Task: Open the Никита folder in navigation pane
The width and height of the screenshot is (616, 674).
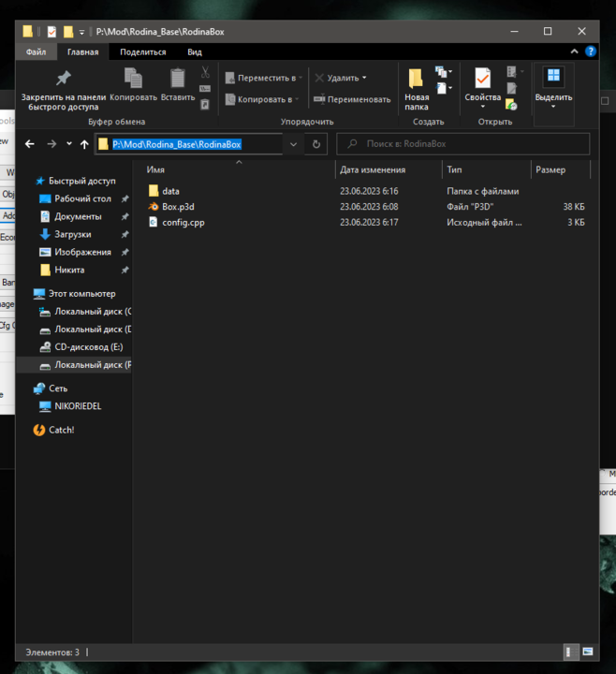Action: pyautogui.click(x=69, y=270)
